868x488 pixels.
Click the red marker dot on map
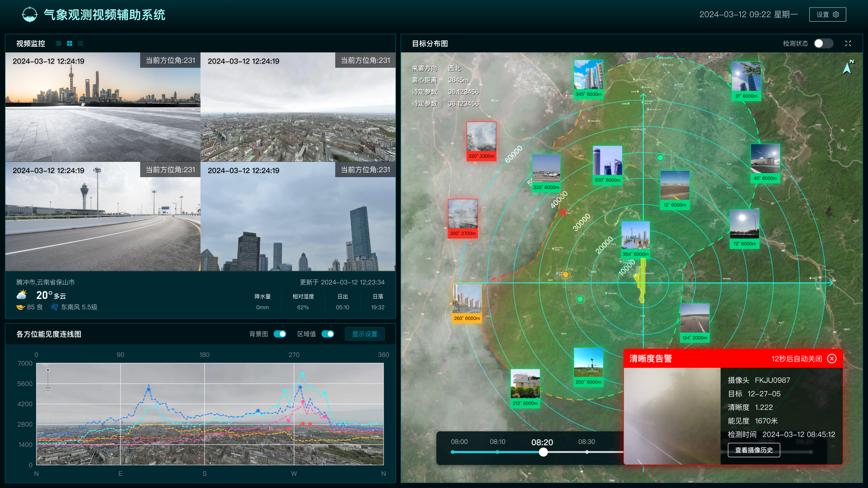pos(563,212)
